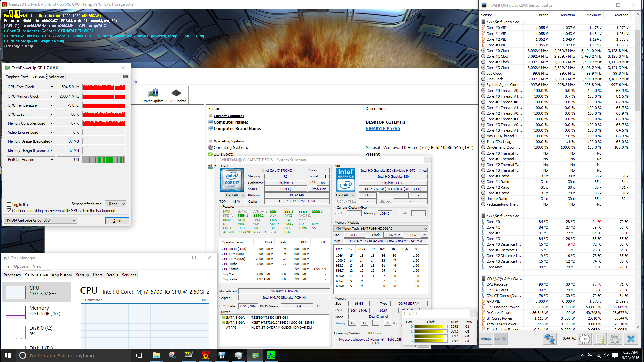Open GPU Load sensor dropdown
This screenshot has width=644, height=362.
pyautogui.click(x=52, y=114)
